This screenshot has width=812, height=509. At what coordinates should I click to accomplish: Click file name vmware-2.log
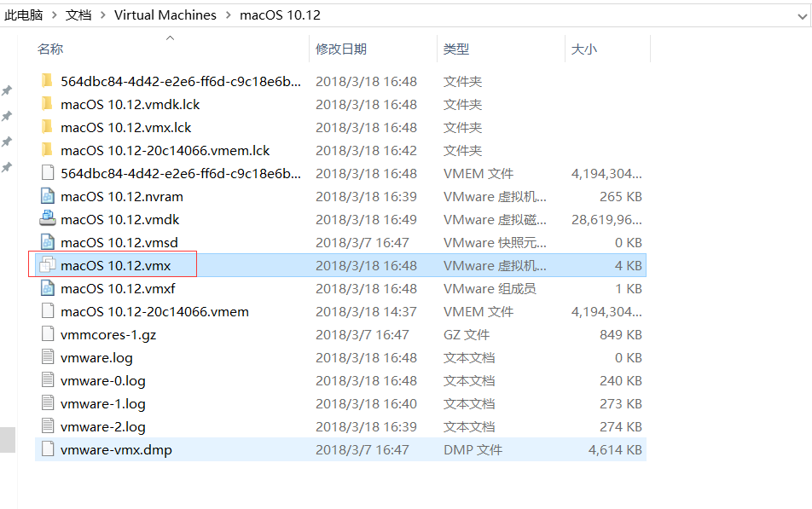[103, 427]
